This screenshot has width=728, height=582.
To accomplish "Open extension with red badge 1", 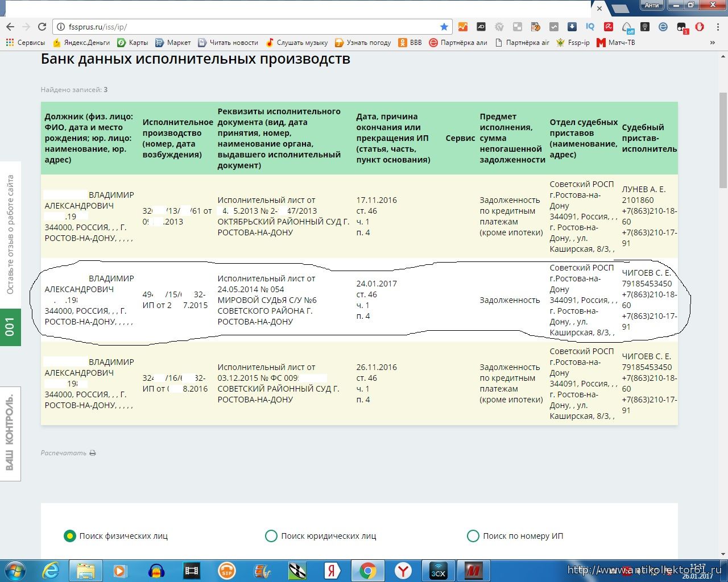I will [682, 27].
